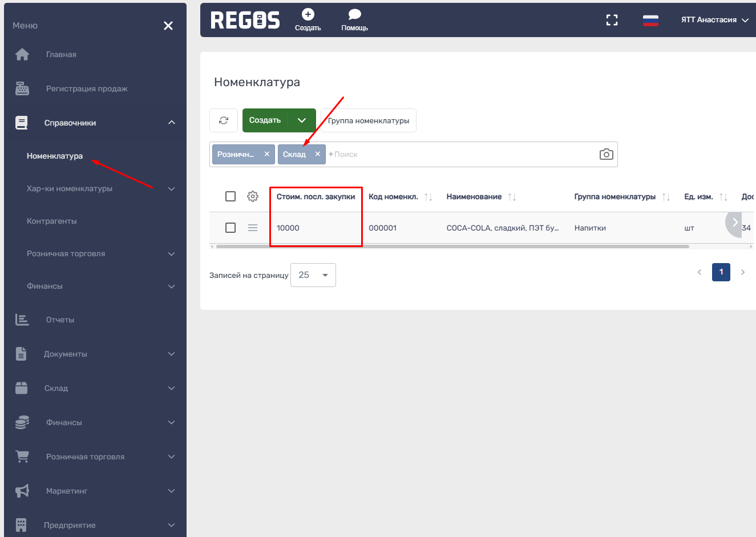Open the camera barcode scan icon

coord(606,154)
